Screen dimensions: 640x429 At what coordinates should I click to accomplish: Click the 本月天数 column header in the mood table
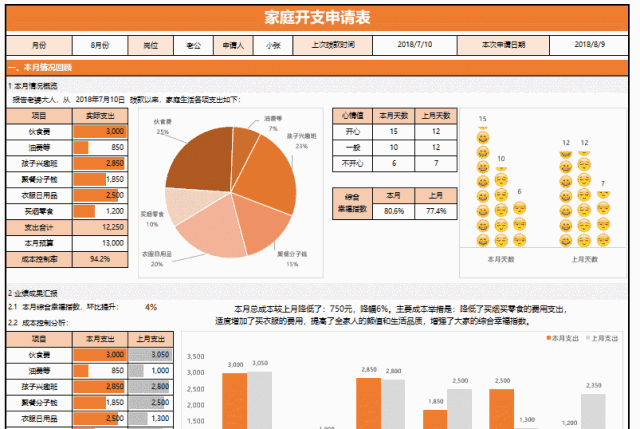(x=393, y=116)
